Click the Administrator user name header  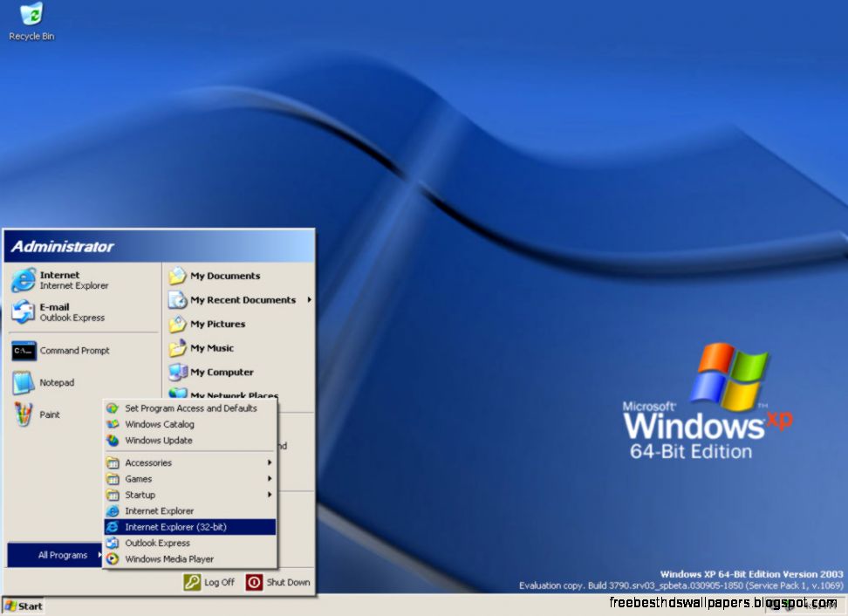(62, 247)
